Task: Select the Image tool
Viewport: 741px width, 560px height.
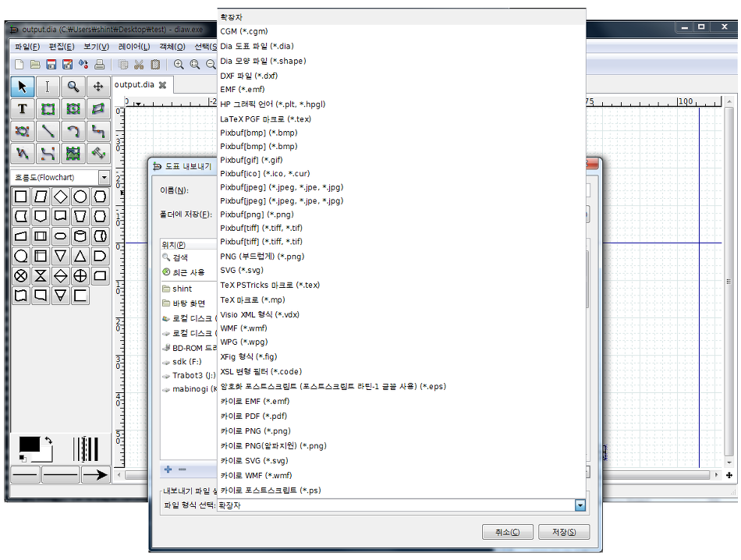Action: click(x=73, y=153)
